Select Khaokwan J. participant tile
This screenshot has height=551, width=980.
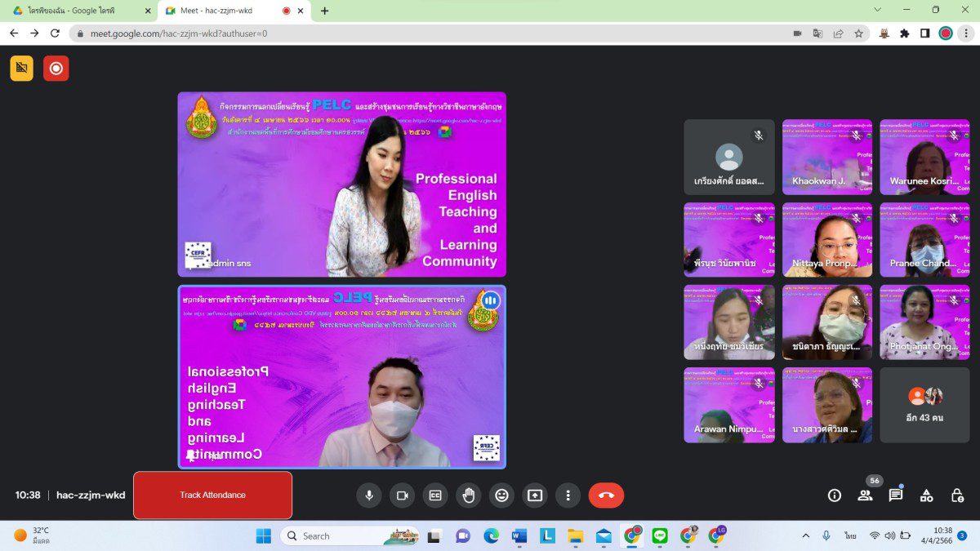click(x=827, y=158)
